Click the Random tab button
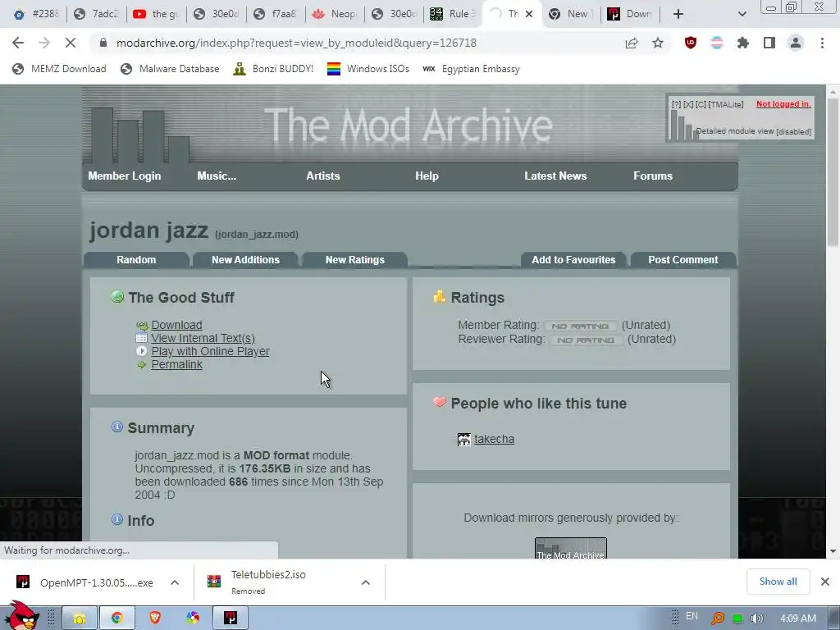This screenshot has height=630, width=840. click(x=136, y=260)
